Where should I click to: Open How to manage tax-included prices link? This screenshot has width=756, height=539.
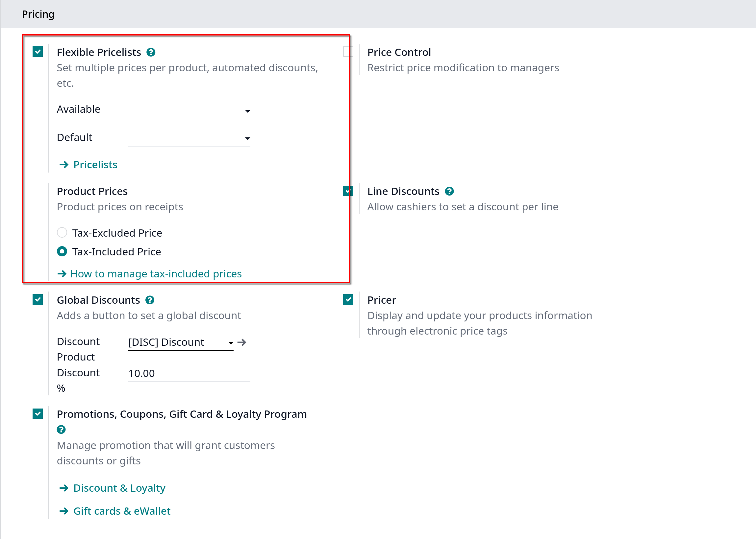[156, 274]
